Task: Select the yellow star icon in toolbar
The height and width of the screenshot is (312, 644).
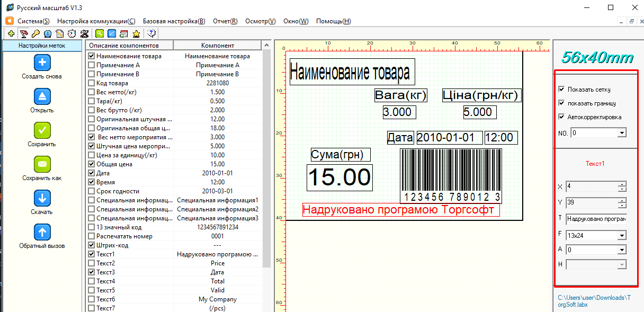Action: pyautogui.click(x=137, y=33)
